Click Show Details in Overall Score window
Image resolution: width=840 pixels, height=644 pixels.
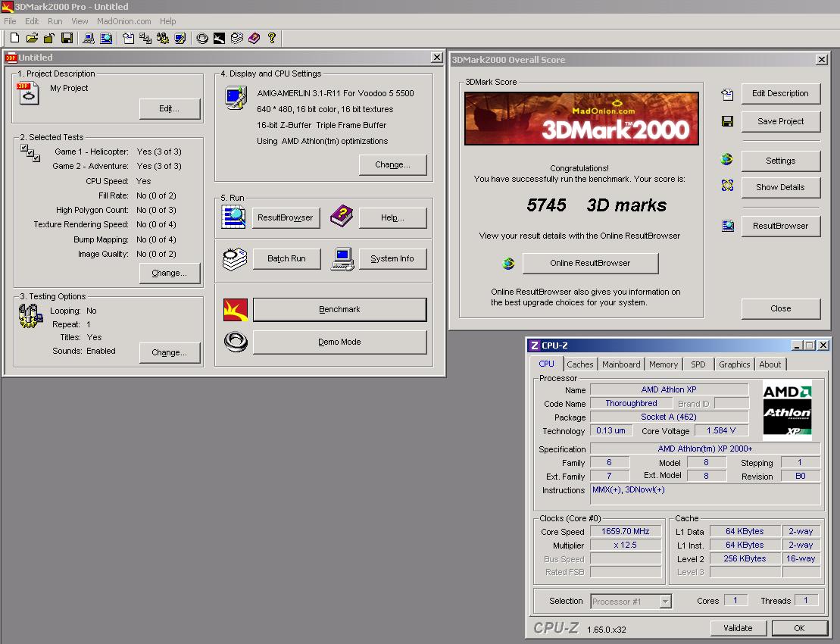[780, 188]
